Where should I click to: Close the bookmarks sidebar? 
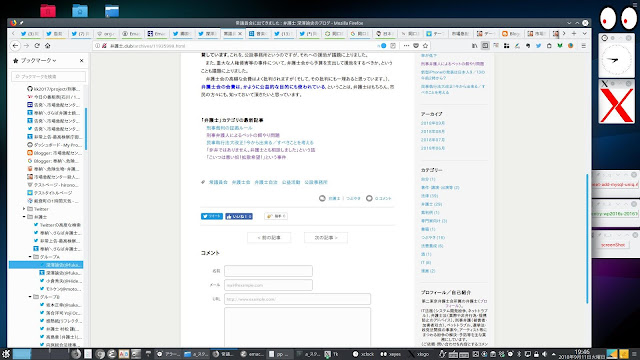82,60
